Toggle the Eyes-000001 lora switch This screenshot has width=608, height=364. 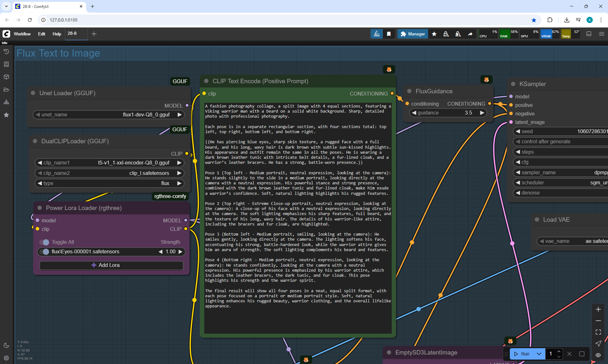point(44,252)
